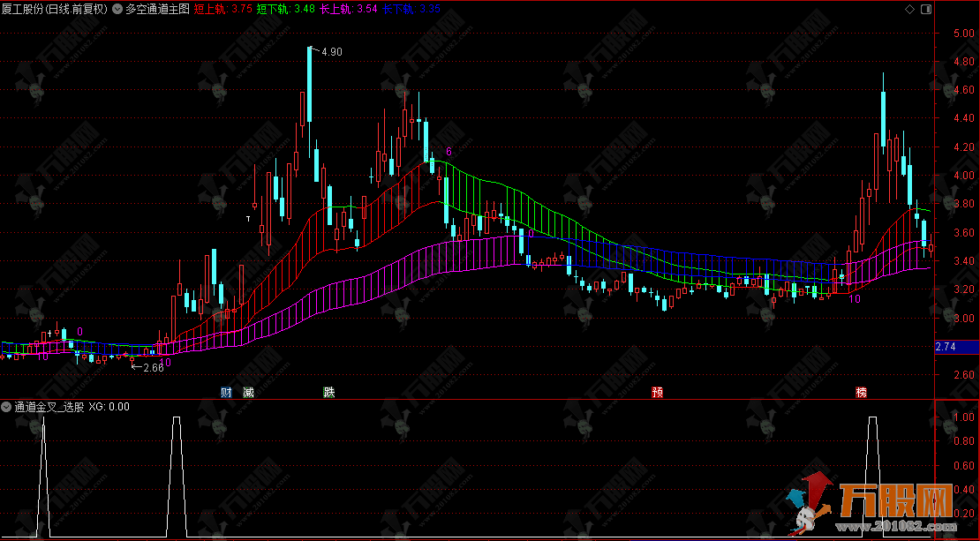Open the 多空通道主图 indicator dropdown
The width and height of the screenshot is (980, 541).
[117, 9]
